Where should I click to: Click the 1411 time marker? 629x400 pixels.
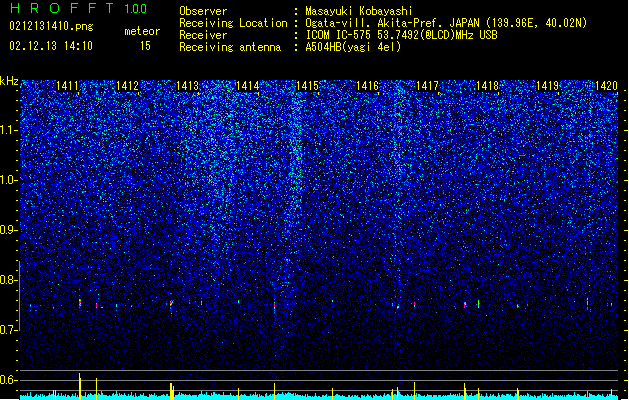point(67,86)
